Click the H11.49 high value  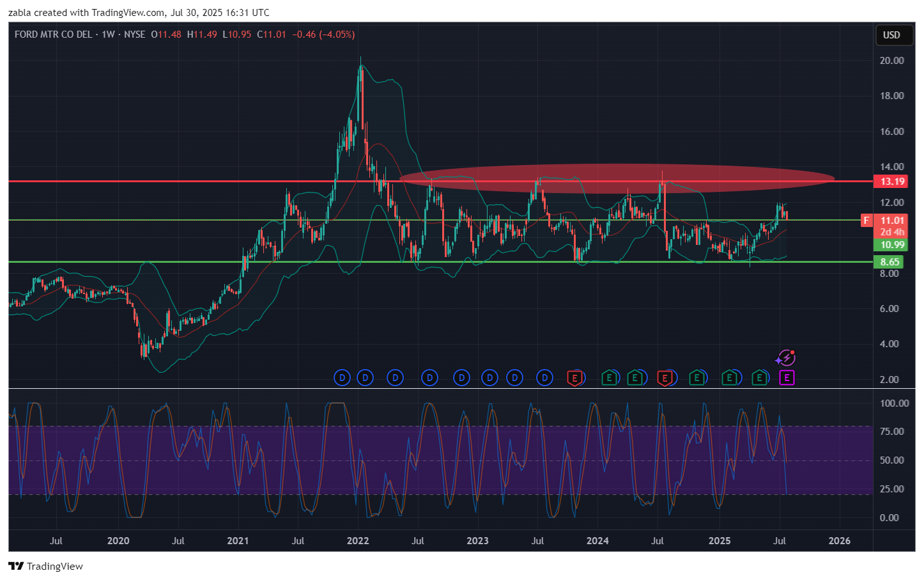(x=202, y=35)
